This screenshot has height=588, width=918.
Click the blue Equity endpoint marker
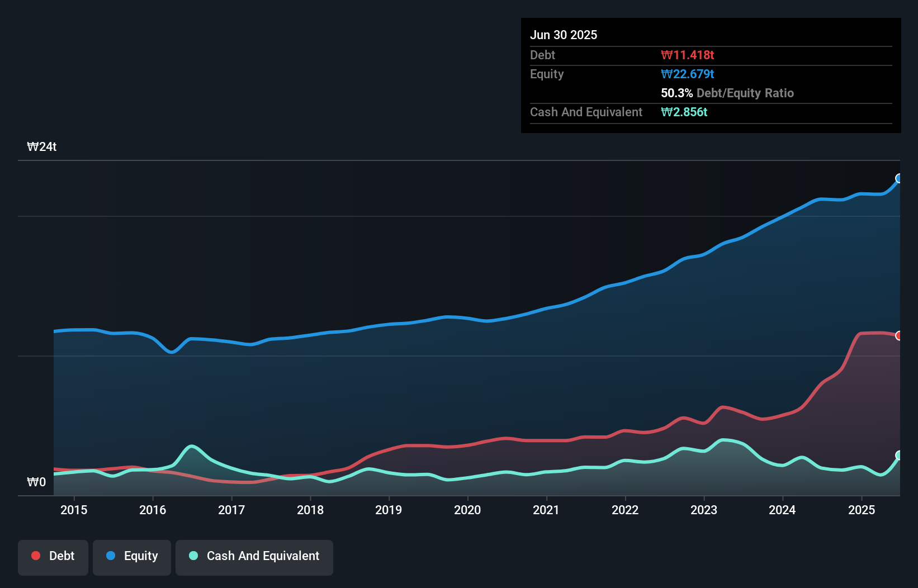tap(899, 178)
